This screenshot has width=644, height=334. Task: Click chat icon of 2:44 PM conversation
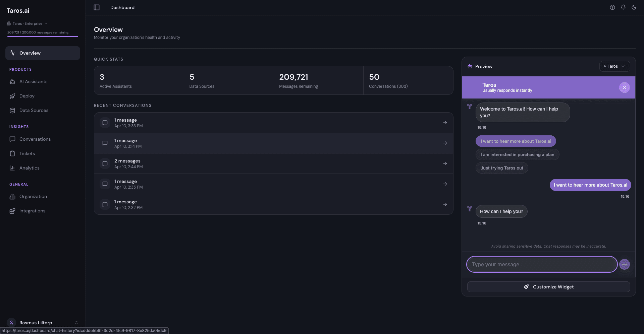point(105,163)
